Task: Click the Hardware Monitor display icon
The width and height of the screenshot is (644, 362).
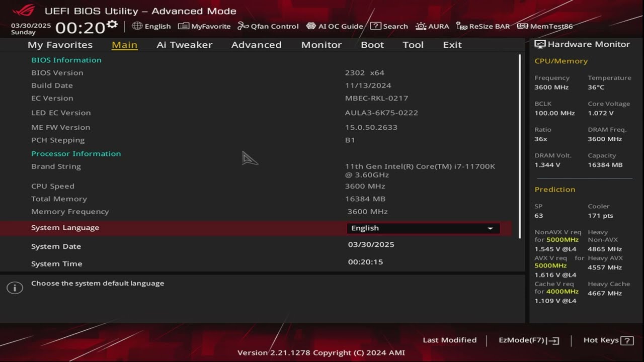Action: tap(540, 44)
